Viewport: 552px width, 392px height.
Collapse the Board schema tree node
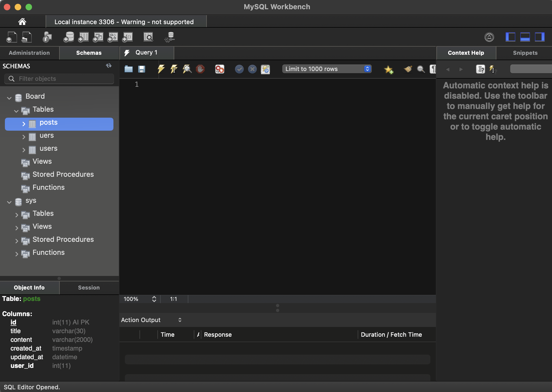point(9,98)
